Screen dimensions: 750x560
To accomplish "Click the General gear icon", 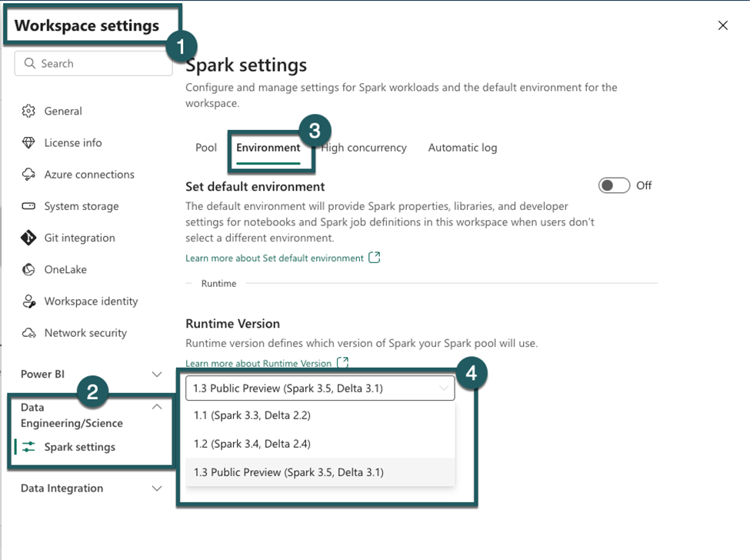I will [28, 111].
